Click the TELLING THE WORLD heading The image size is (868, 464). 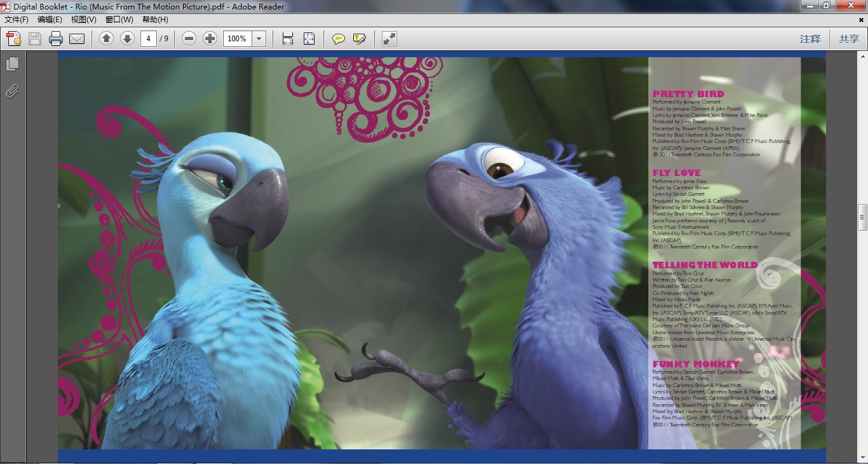[705, 265]
